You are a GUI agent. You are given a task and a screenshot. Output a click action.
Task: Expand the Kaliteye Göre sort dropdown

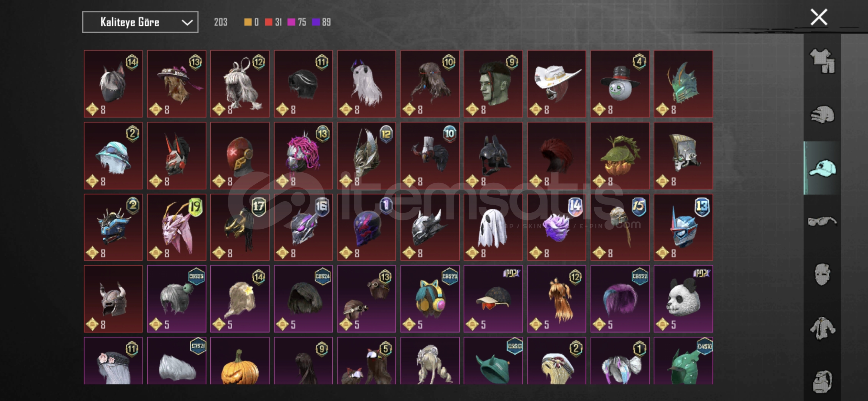point(140,22)
